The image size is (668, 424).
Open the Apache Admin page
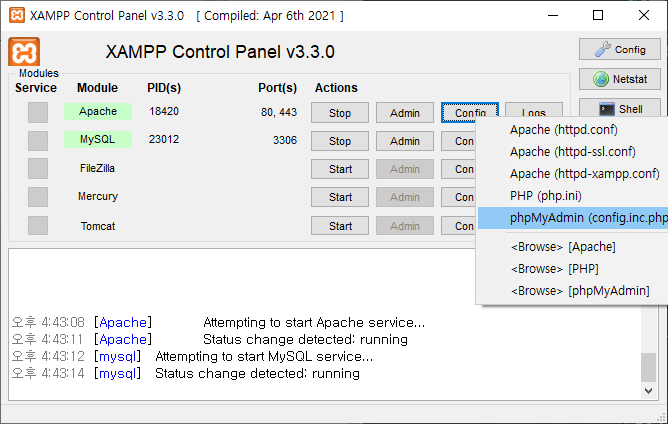click(405, 112)
